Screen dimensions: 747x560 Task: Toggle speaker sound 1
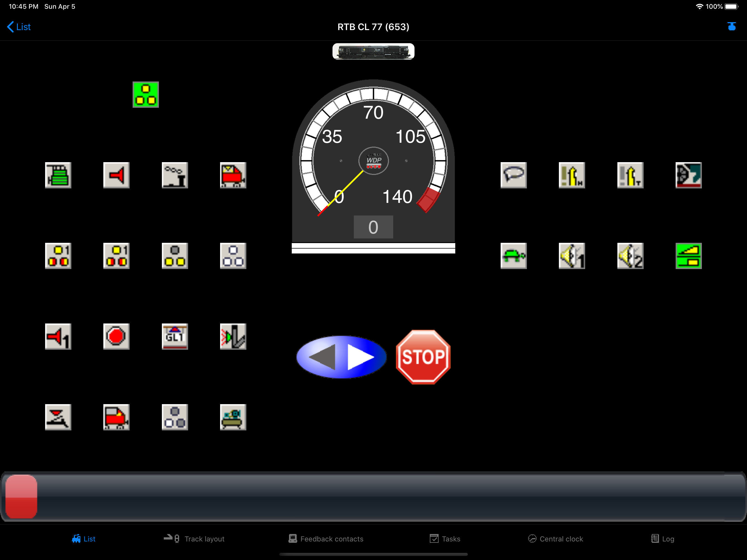(x=572, y=256)
